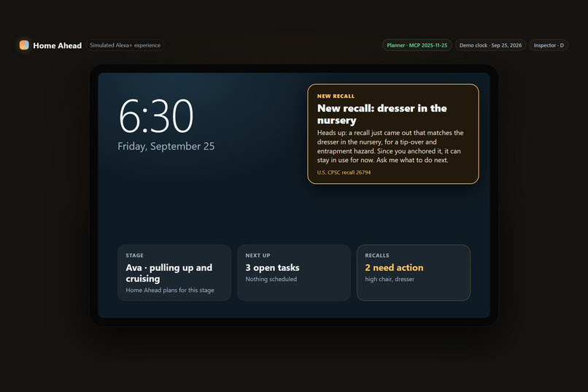Open the New recall dresser notification card
The height and width of the screenshot is (392, 588).
[x=393, y=134]
